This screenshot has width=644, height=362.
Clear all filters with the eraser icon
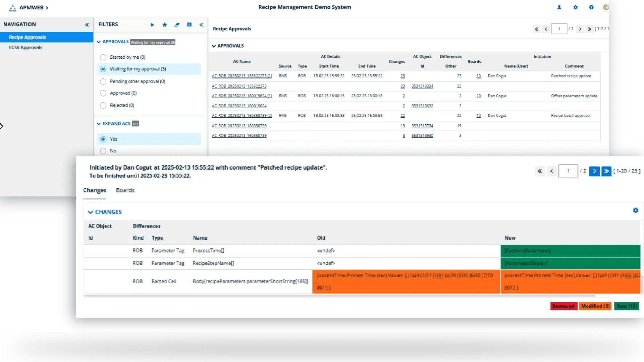pos(177,24)
